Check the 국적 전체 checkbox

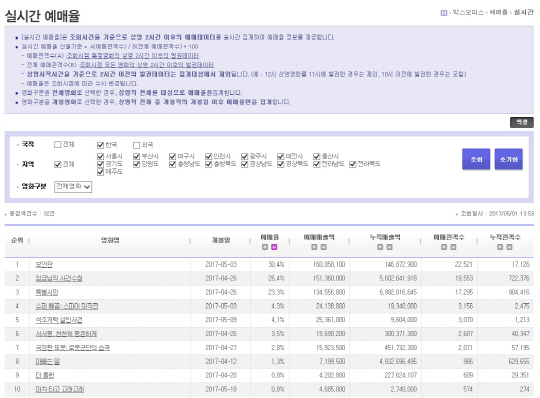(x=58, y=145)
